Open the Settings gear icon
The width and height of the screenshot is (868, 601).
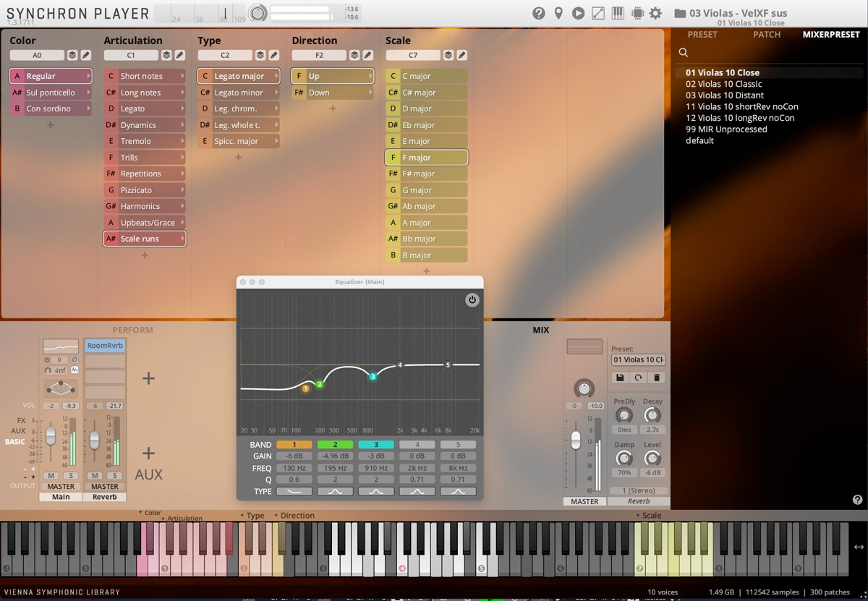tap(655, 12)
